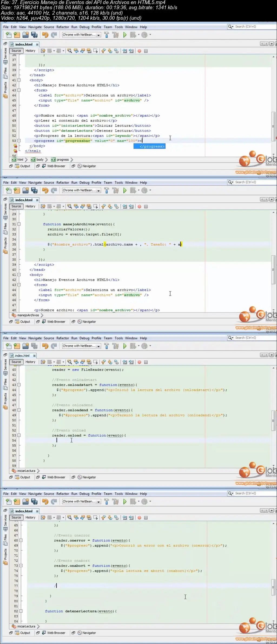Click Find Next Occurrence in first frame
This screenshot has height=644, width=277.
[x=83, y=51]
